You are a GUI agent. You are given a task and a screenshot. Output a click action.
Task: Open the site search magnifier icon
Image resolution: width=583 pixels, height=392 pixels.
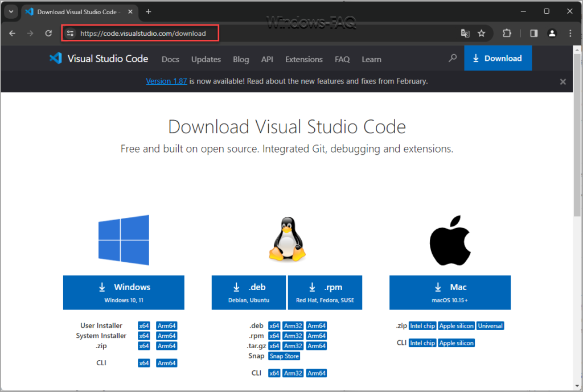[453, 59]
